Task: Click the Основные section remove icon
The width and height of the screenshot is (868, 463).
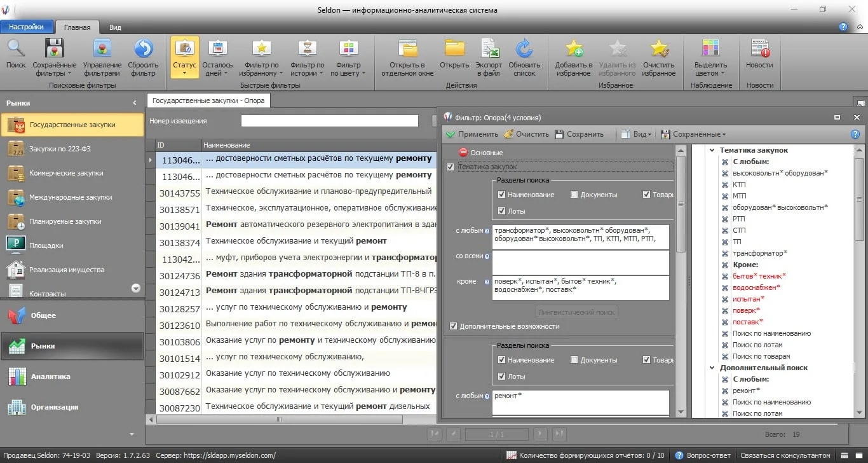Action: pos(463,153)
